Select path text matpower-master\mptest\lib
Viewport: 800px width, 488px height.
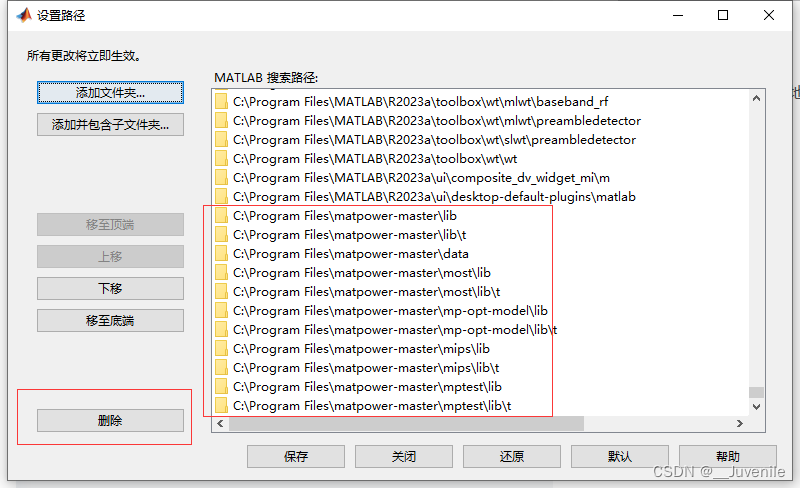tap(367, 387)
